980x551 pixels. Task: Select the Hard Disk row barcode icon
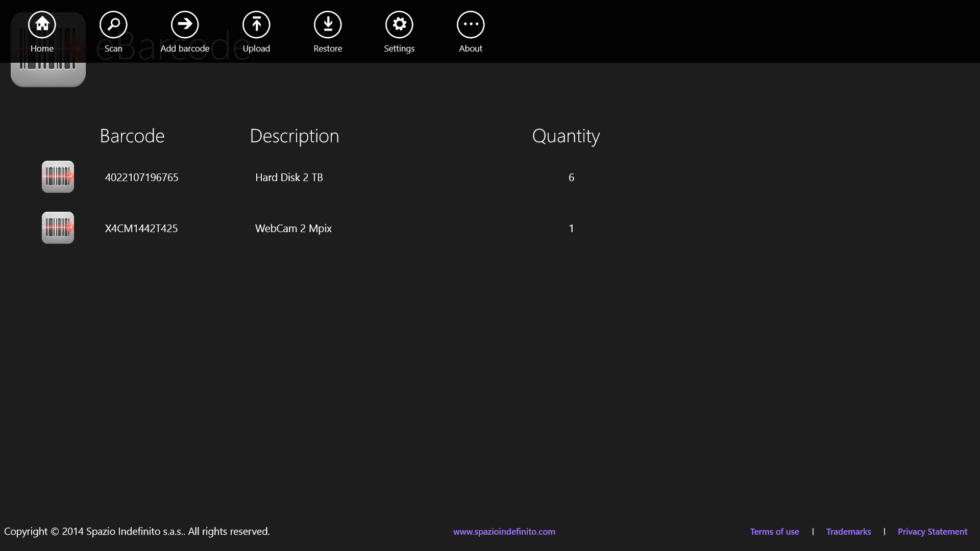[x=58, y=177]
